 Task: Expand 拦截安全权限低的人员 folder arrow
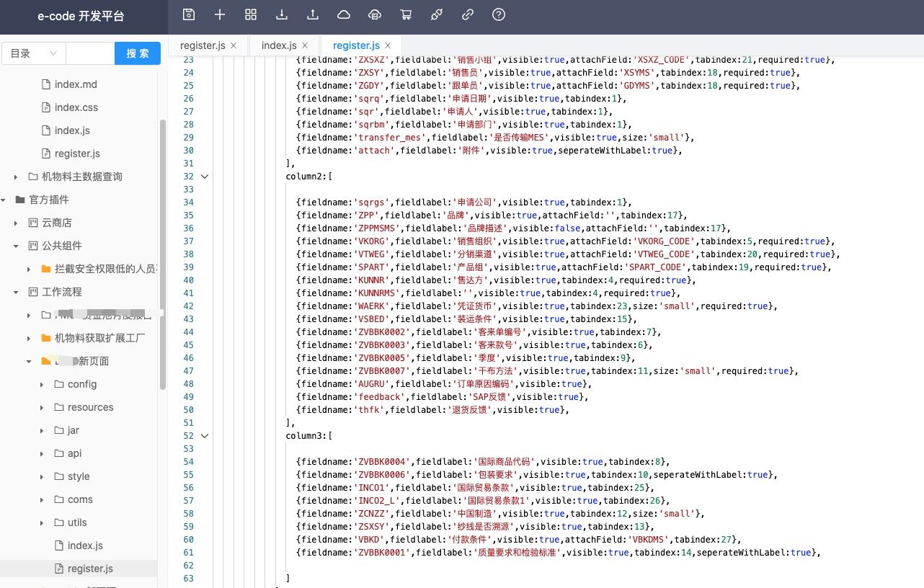click(x=29, y=269)
